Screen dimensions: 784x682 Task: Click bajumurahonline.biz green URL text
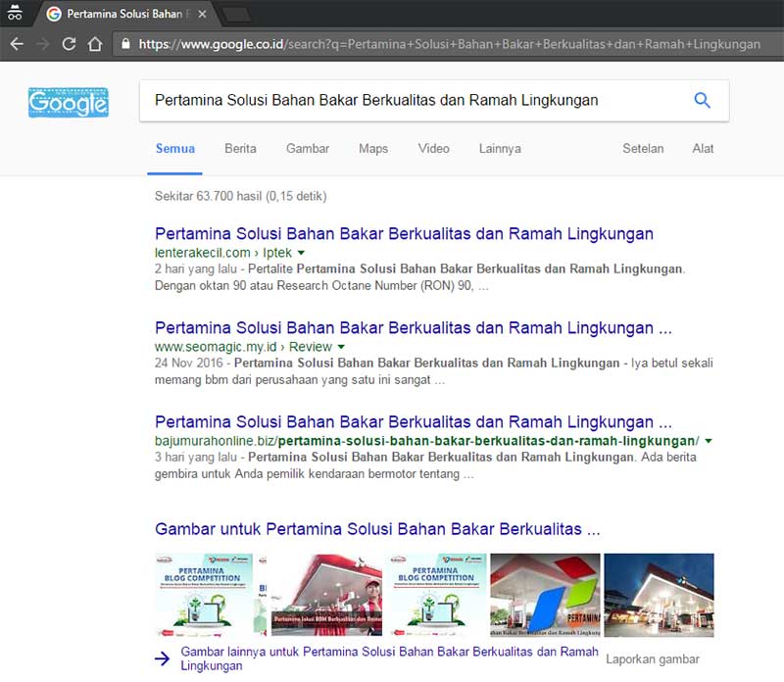coord(426,441)
